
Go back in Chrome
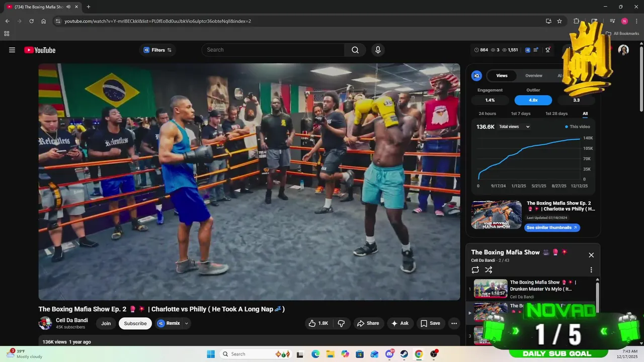7,21
